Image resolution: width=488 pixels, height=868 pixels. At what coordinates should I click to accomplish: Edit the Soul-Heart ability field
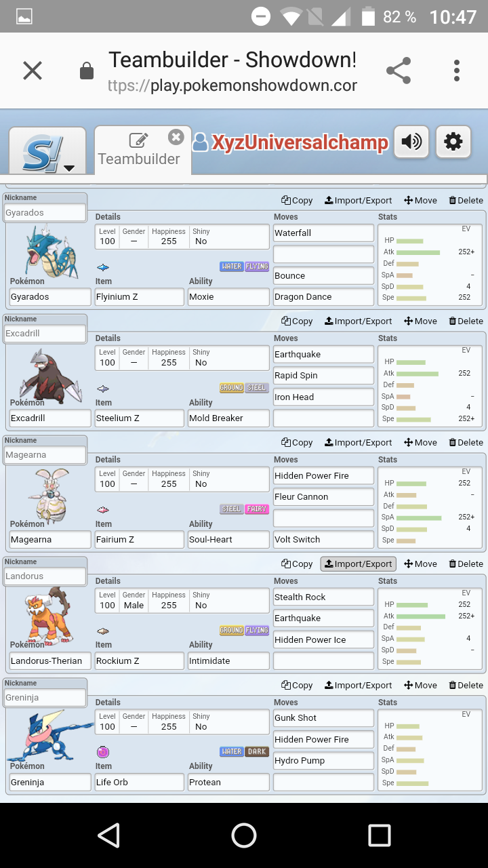pyautogui.click(x=228, y=540)
